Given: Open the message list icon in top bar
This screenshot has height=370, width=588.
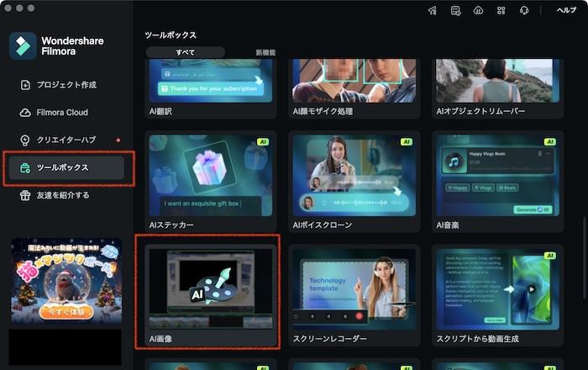Looking at the screenshot, I should pos(455,10).
